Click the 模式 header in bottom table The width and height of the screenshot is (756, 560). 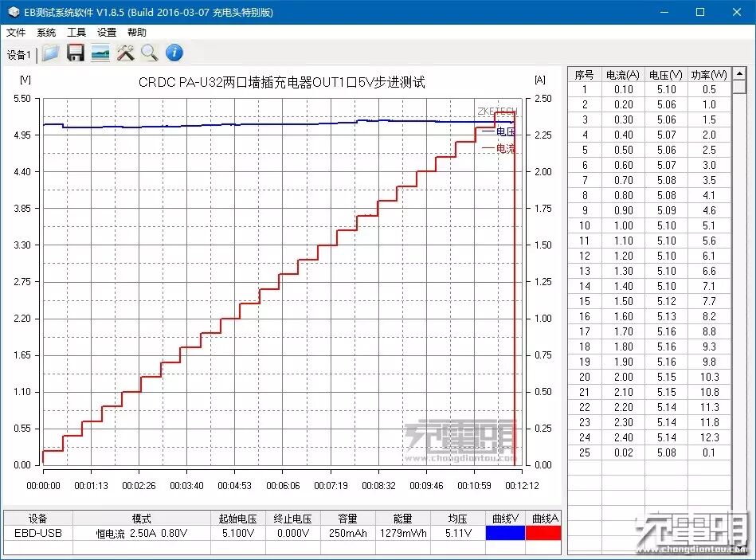(142, 519)
